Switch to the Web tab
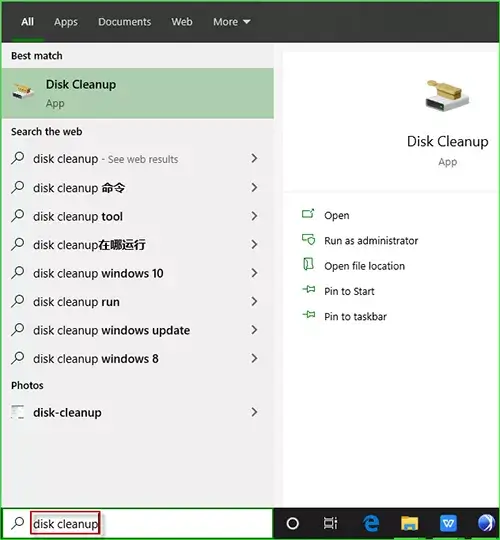The image size is (500, 540). [182, 22]
